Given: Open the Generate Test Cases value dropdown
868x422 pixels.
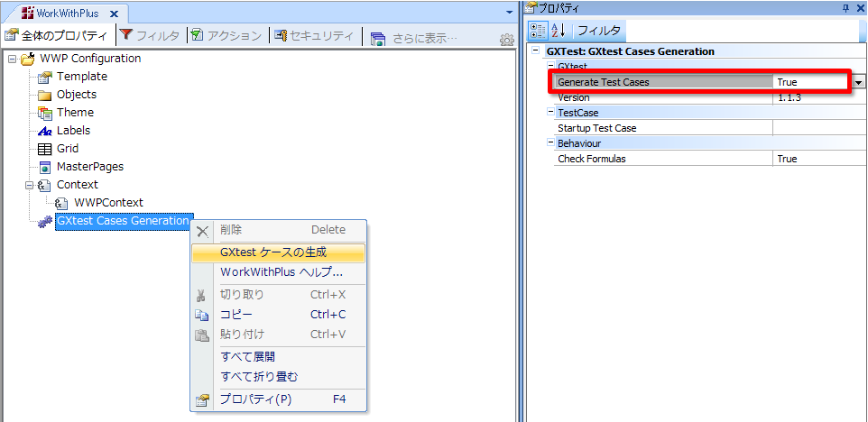Looking at the screenshot, I should pyautogui.click(x=858, y=82).
